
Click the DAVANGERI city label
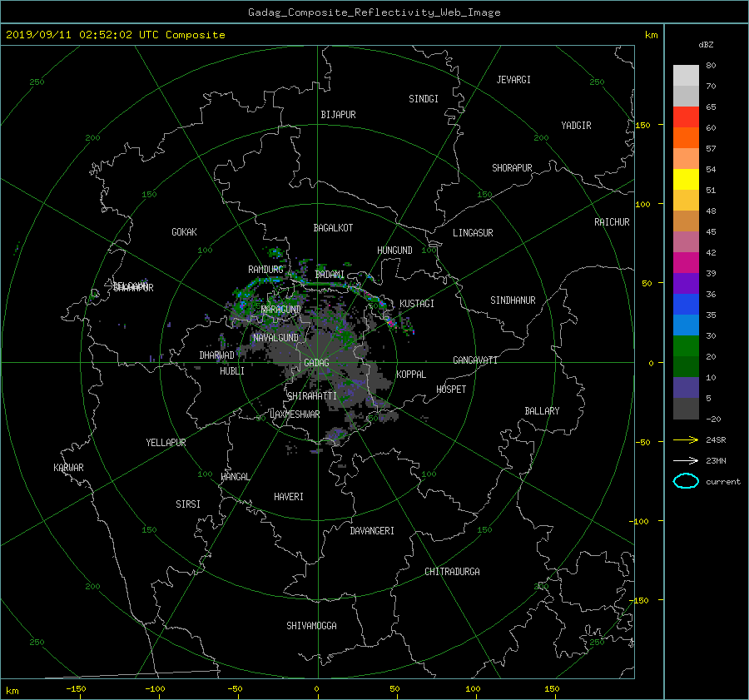point(372,531)
